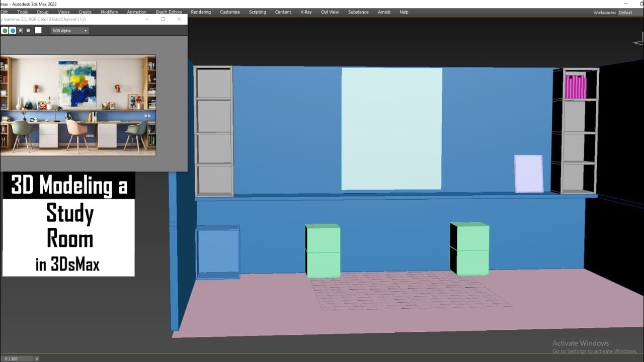Image resolution: width=644 pixels, height=362 pixels.
Task: Click the study room reference render image
Action: [x=78, y=105]
